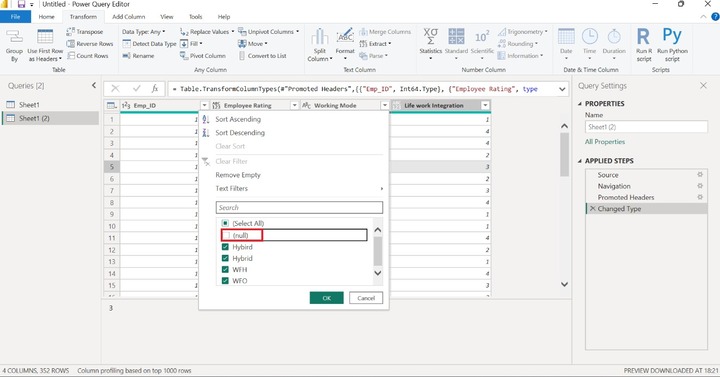
Task: Click the query Name field
Action: point(646,127)
